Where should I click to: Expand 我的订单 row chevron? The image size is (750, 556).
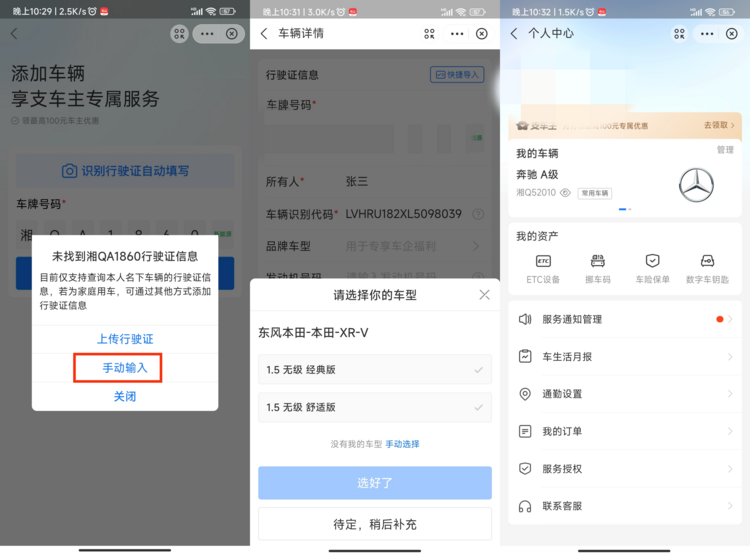(730, 431)
